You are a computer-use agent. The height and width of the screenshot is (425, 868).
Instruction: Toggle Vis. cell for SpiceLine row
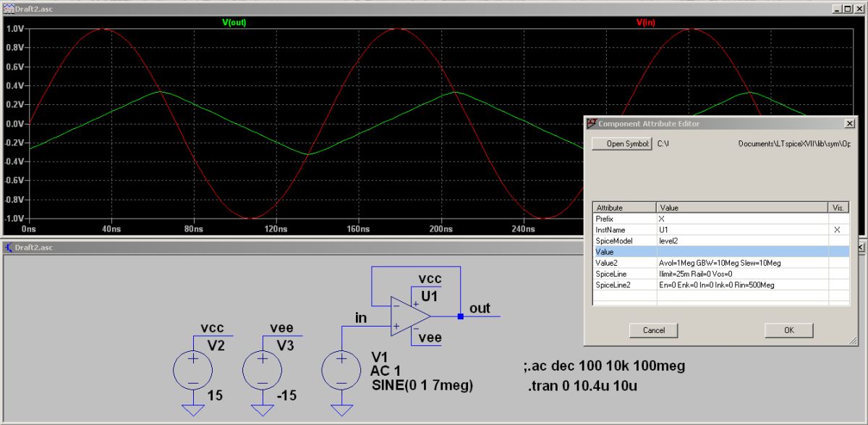pyautogui.click(x=837, y=274)
